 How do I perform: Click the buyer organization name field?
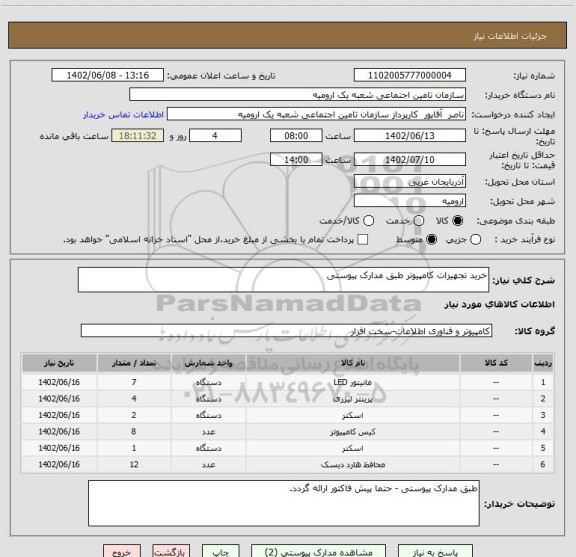(298, 95)
